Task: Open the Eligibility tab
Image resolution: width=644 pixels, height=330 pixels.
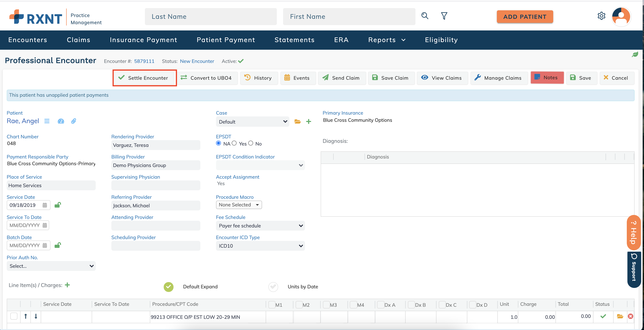Action: coord(441,40)
